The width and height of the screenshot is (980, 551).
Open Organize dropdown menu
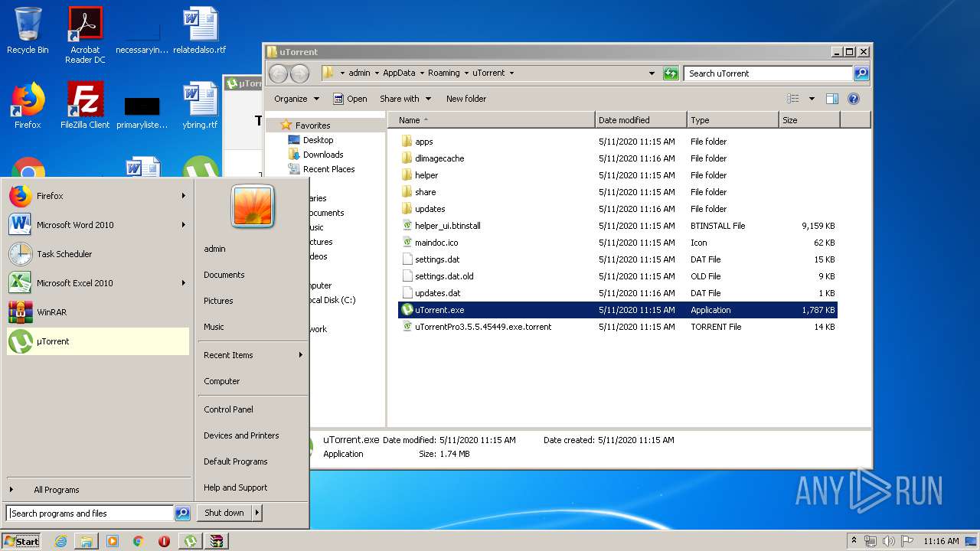point(296,99)
